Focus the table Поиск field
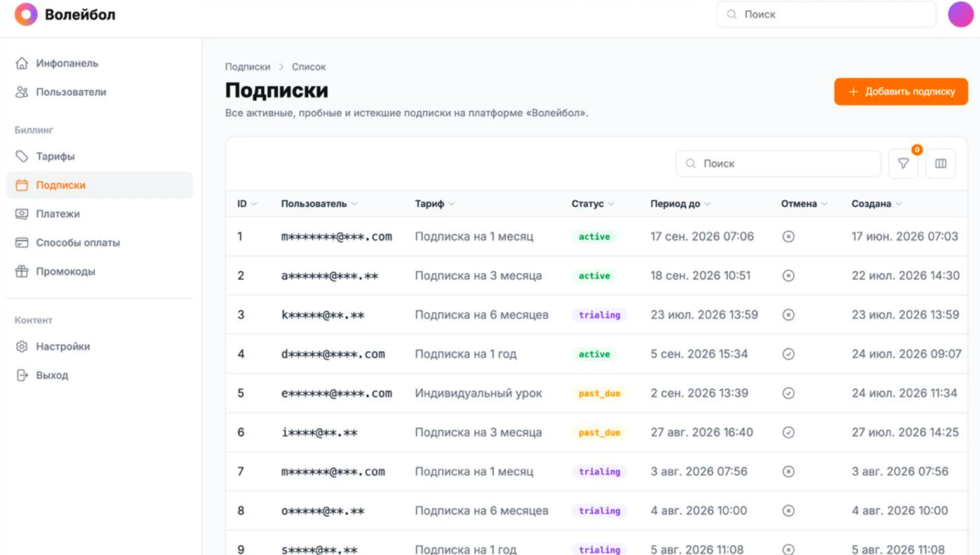The image size is (980, 555). point(778,164)
